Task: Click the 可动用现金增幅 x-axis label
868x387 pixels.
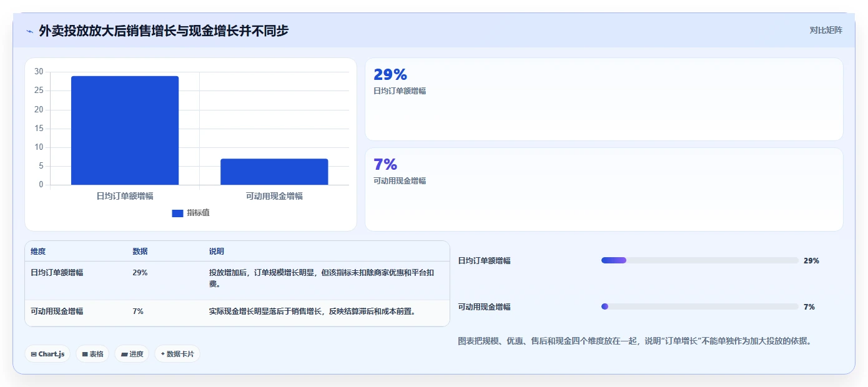Action: tap(274, 196)
